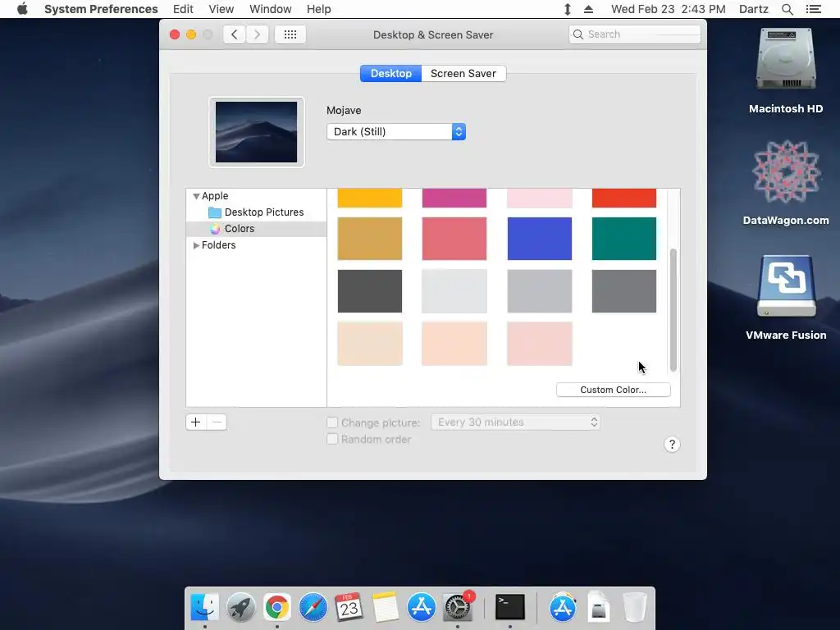Open the Apple menu
This screenshot has width=840, height=630.
point(22,9)
